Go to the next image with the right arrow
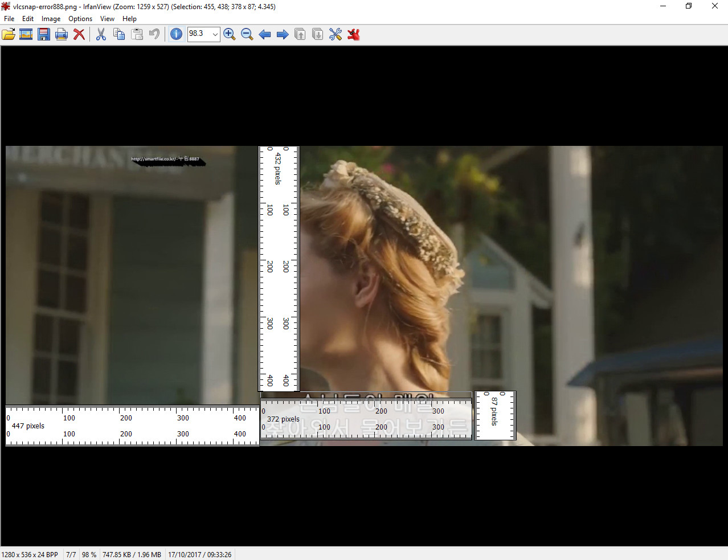Screen dimensions: 728x560 click(x=283, y=34)
